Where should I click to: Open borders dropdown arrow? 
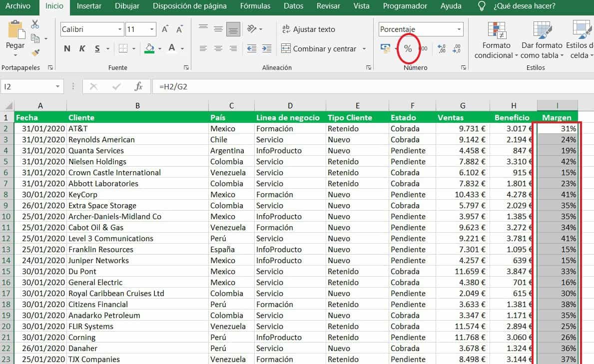pyautogui.click(x=134, y=49)
